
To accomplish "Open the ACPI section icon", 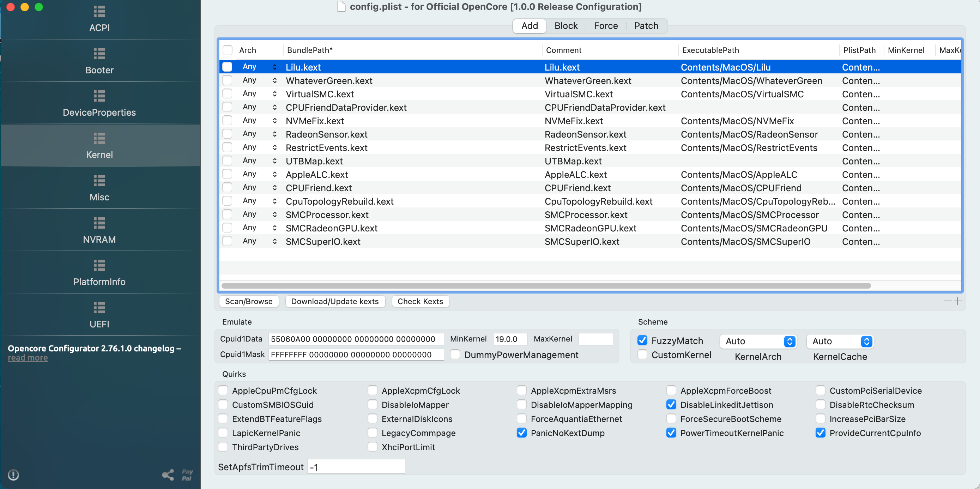I will [99, 11].
